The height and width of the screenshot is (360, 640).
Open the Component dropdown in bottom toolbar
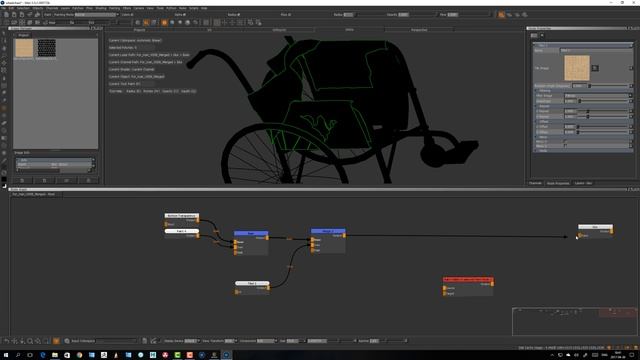coord(267,341)
